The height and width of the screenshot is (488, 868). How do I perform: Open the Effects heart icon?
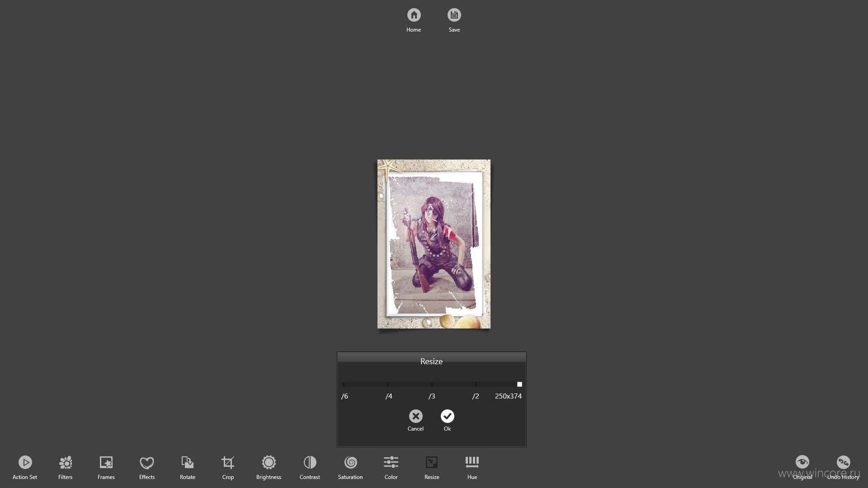[x=147, y=462]
